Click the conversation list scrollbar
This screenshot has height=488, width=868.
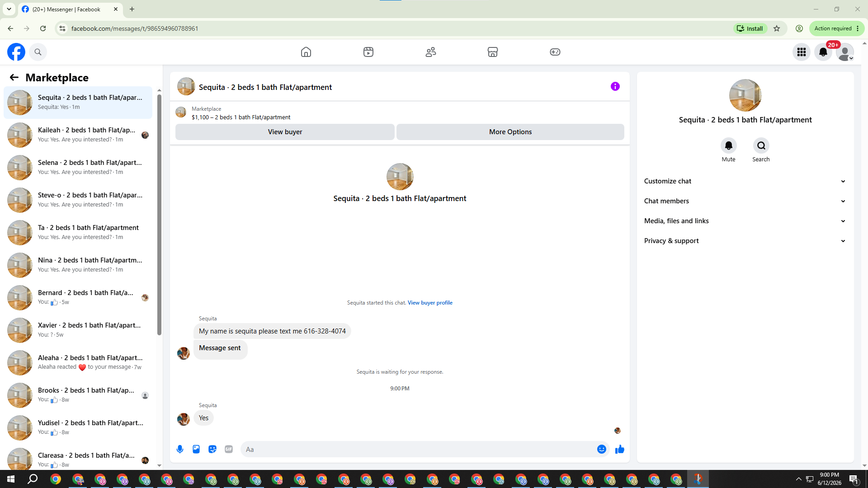coord(159,215)
